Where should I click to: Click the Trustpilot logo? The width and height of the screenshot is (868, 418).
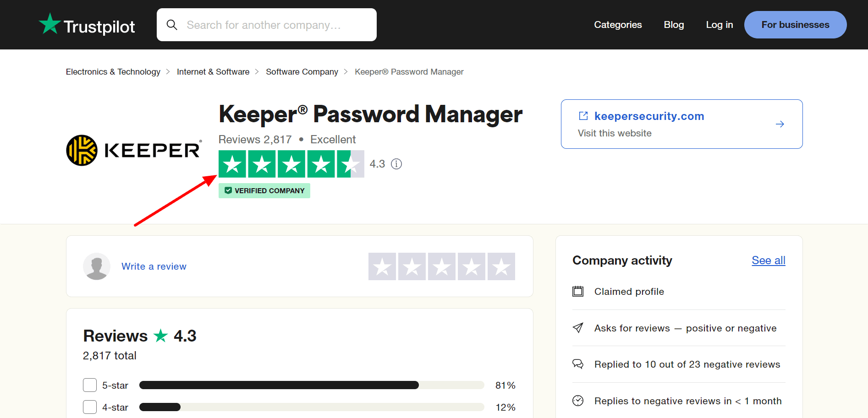point(87,25)
